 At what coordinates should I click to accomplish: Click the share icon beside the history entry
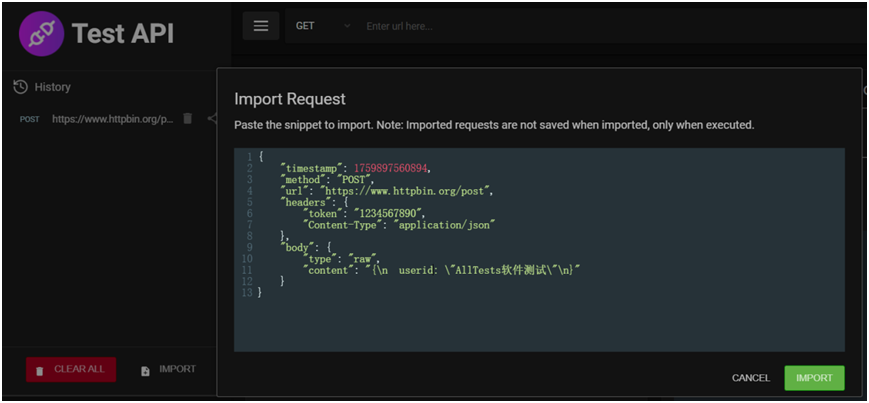pyautogui.click(x=212, y=119)
